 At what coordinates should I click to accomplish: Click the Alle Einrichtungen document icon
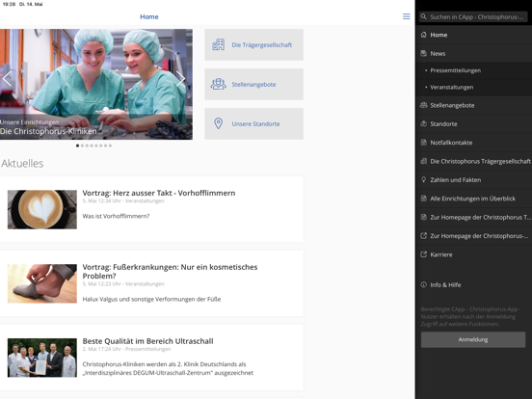pos(423,199)
